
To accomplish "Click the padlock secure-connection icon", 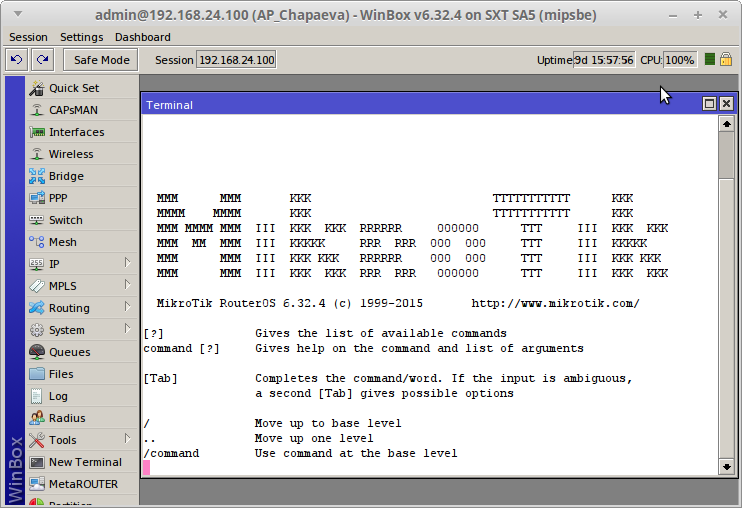I will [725, 59].
